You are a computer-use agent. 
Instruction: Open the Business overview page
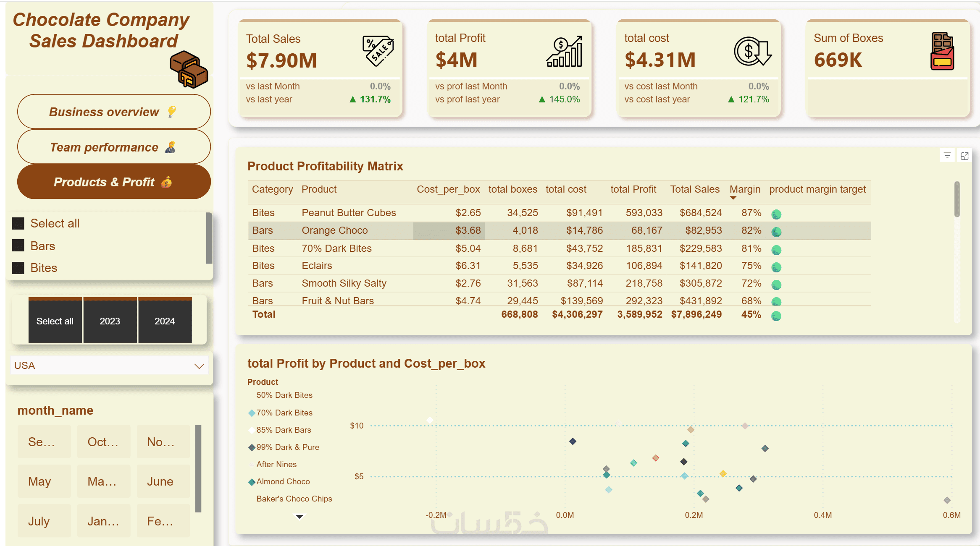coord(113,112)
